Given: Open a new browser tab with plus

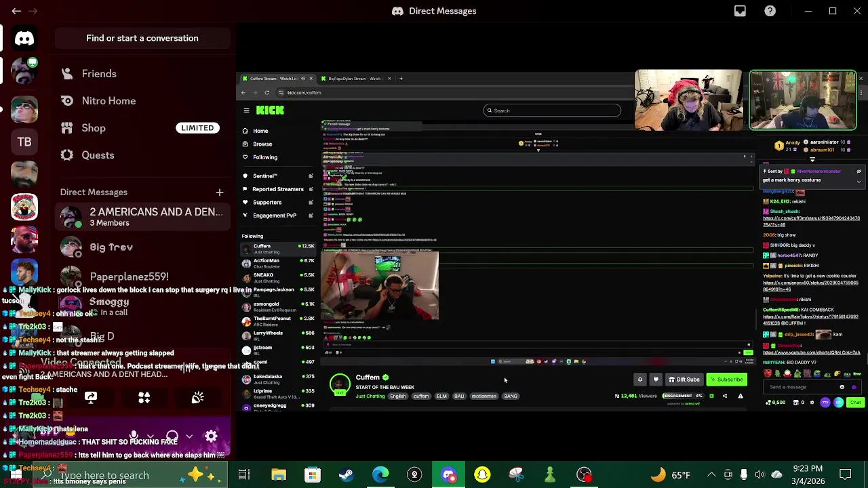Looking at the screenshot, I should [401, 79].
